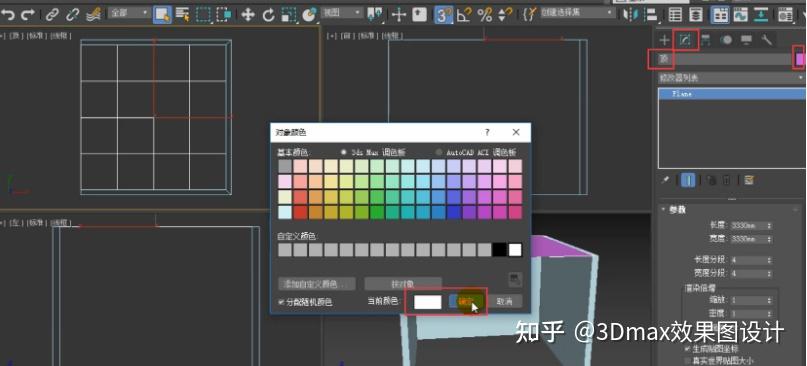The image size is (807, 366).
Task: Open the Curve Editor icon
Action: [x=741, y=14]
